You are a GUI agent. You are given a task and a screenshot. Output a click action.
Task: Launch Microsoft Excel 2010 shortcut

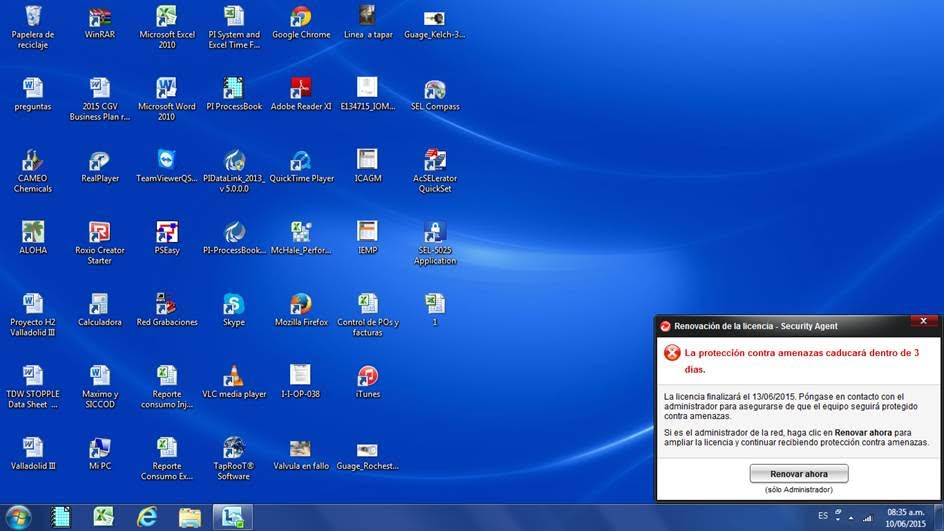(x=167, y=27)
